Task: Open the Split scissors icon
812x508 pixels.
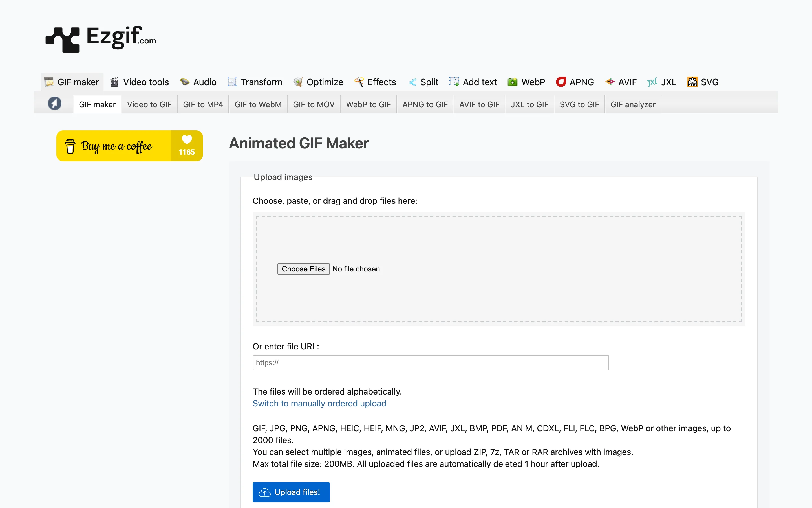Action: click(412, 82)
